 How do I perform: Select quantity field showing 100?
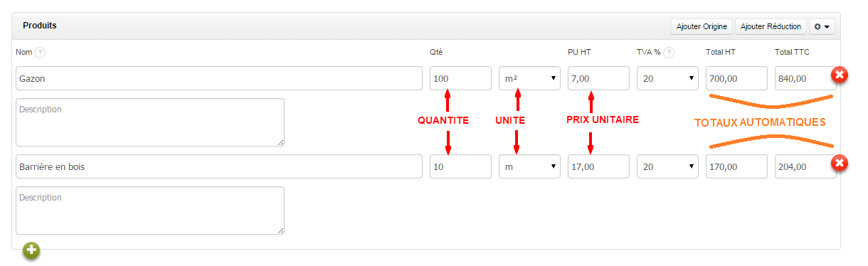tap(460, 78)
